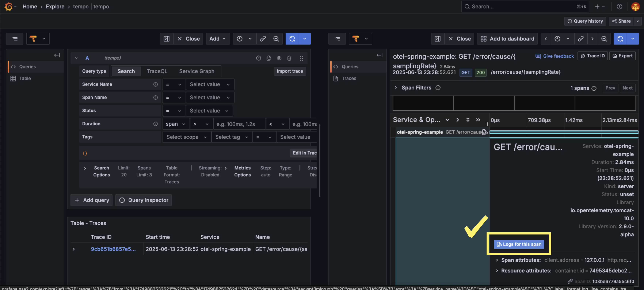Run the query in the right pane
This screenshot has width=644, height=290.
tap(620, 39)
